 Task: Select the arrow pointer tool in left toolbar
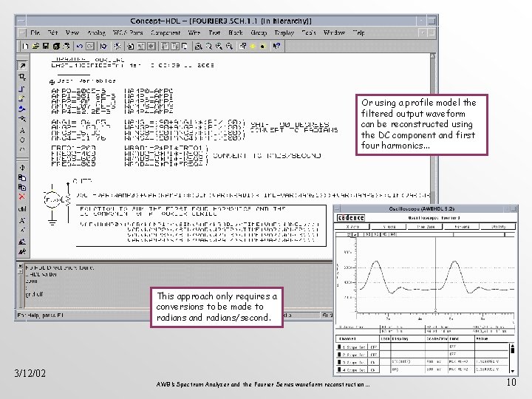pos(22,66)
